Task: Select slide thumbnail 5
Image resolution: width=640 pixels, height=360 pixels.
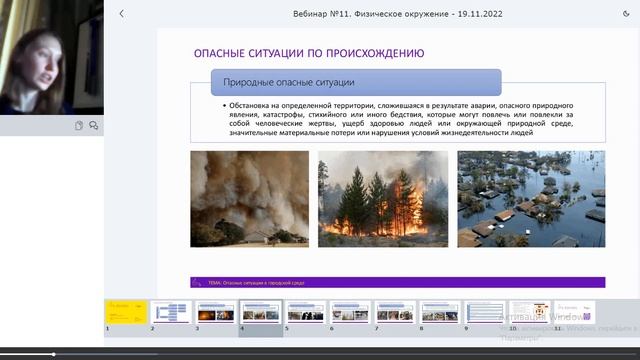Action: [305, 312]
